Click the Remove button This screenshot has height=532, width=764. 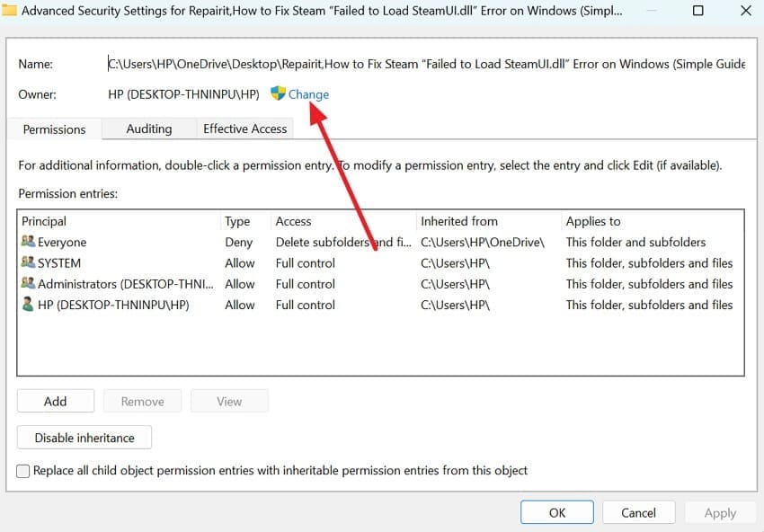(x=142, y=401)
